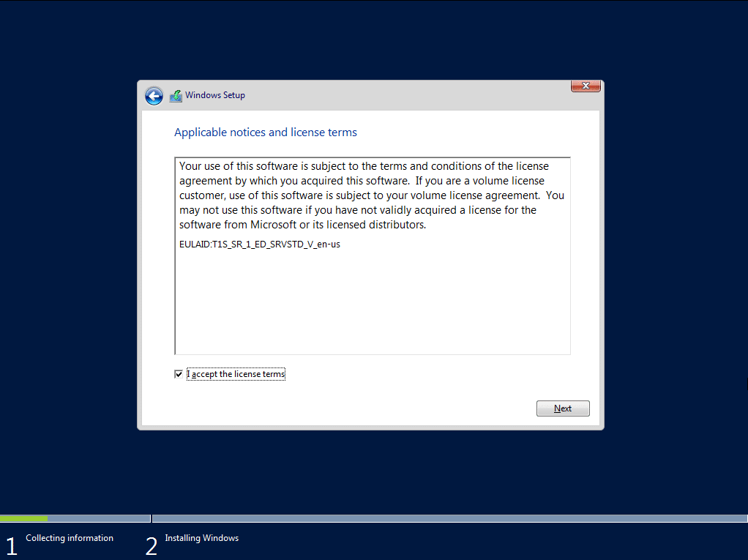The width and height of the screenshot is (748, 560).
Task: Click the EULAID:T1S_SR_1_ED_SRVSTD_V_en-us line
Action: pos(260,244)
